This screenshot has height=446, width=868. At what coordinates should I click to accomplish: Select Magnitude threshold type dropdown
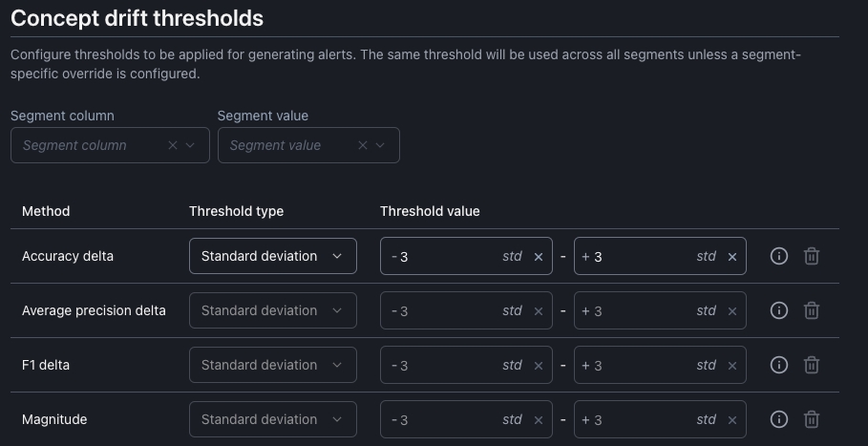coord(272,419)
